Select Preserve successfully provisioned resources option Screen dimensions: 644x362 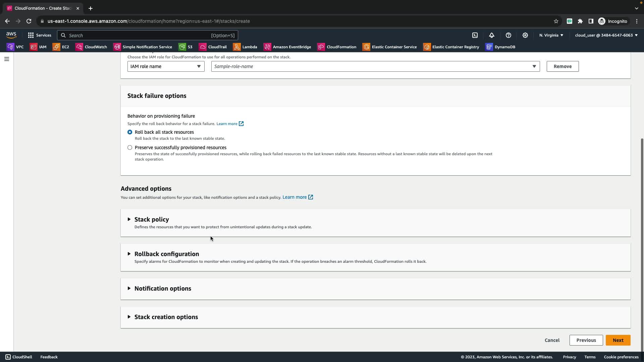[x=130, y=147]
